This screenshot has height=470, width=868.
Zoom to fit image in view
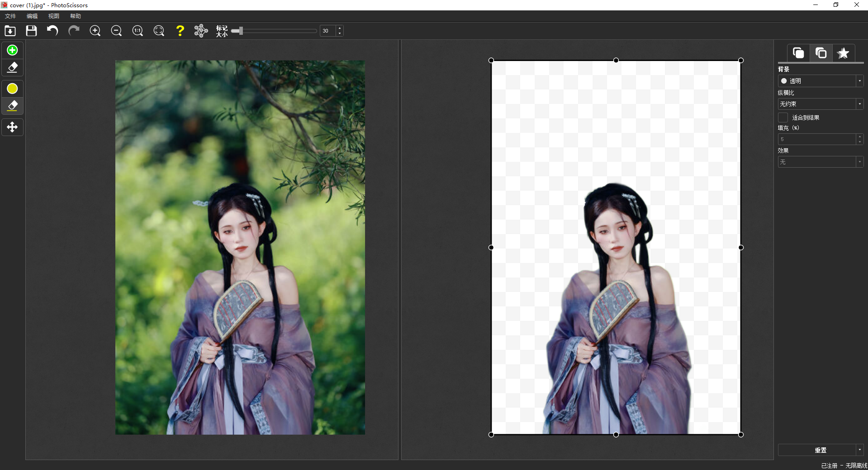click(159, 31)
